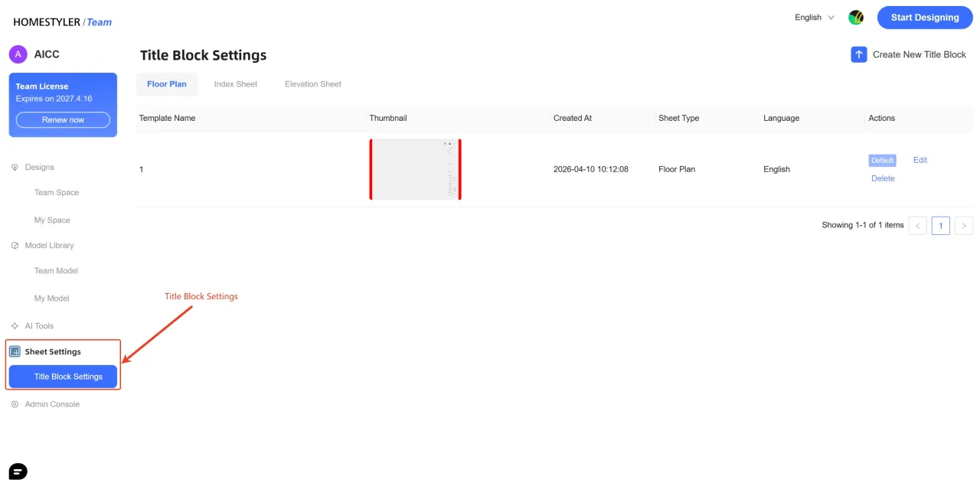Go to the next page arrow

pos(964,226)
